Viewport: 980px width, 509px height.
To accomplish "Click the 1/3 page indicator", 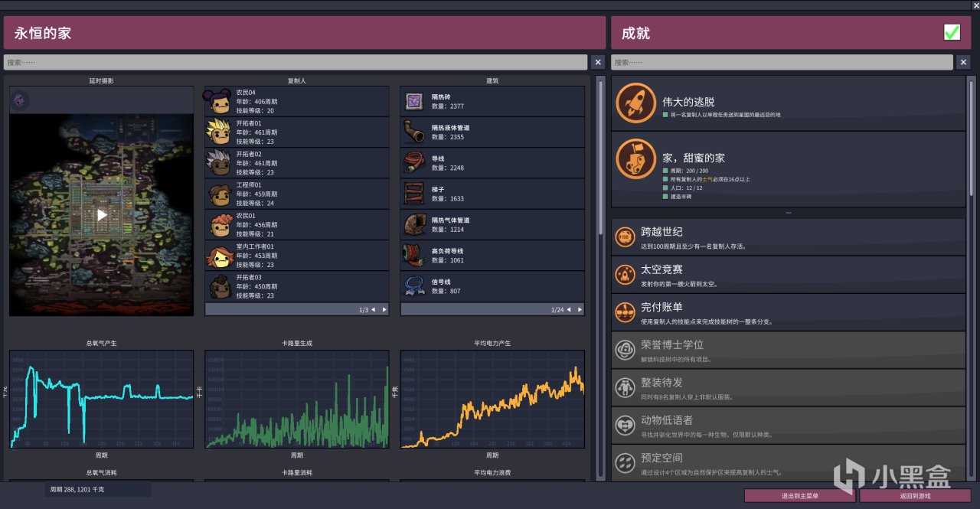I will tap(363, 310).
